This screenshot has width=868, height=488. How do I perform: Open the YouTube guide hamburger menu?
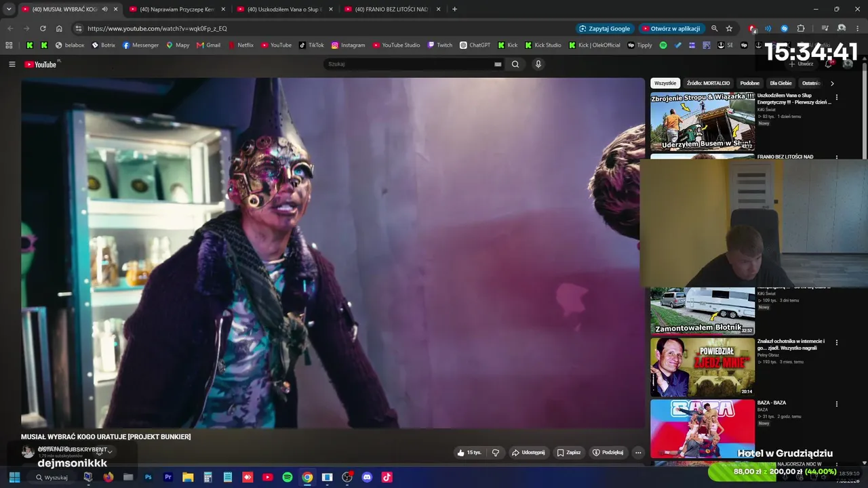(12, 64)
